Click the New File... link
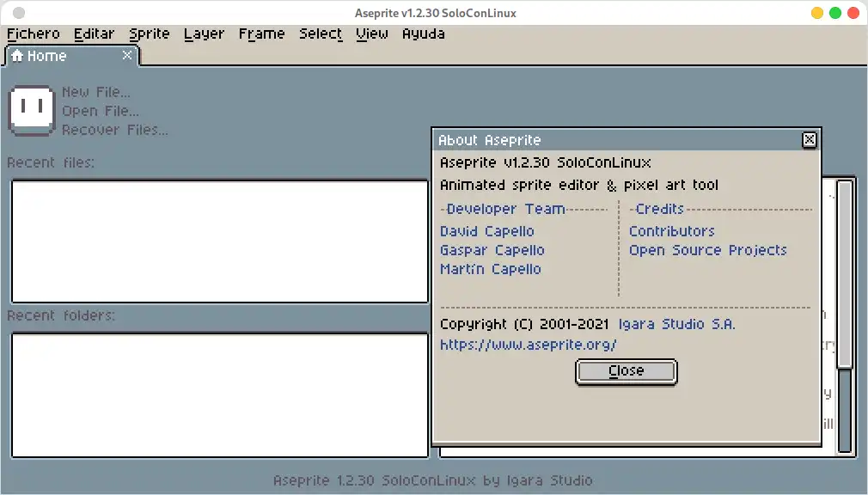 pos(96,92)
